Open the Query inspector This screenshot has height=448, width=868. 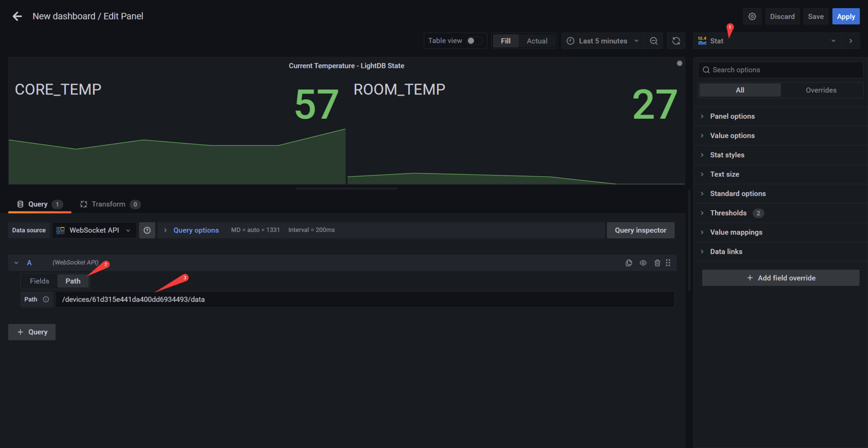(x=640, y=230)
